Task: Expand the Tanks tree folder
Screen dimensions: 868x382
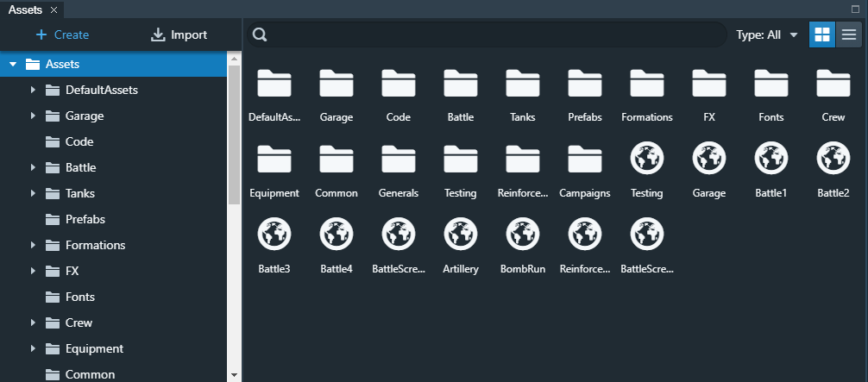Action: [33, 193]
